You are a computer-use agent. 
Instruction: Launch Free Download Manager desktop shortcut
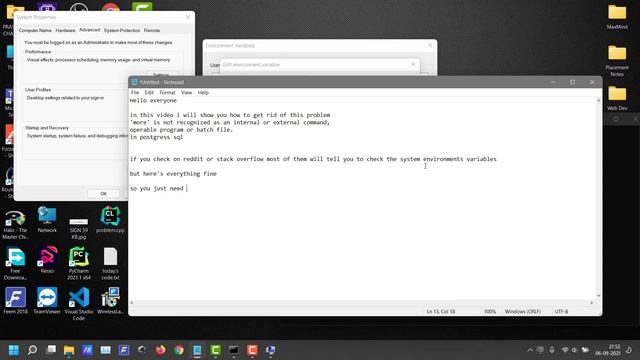16,264
